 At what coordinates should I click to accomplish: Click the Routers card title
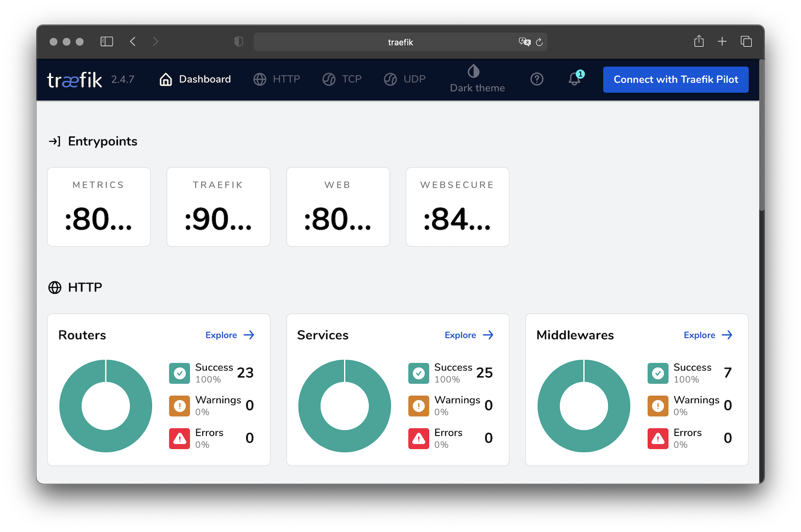tap(82, 335)
